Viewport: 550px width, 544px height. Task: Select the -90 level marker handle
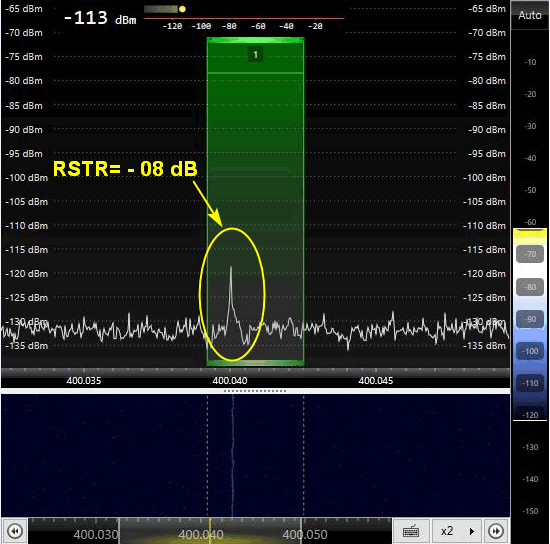pos(530,319)
